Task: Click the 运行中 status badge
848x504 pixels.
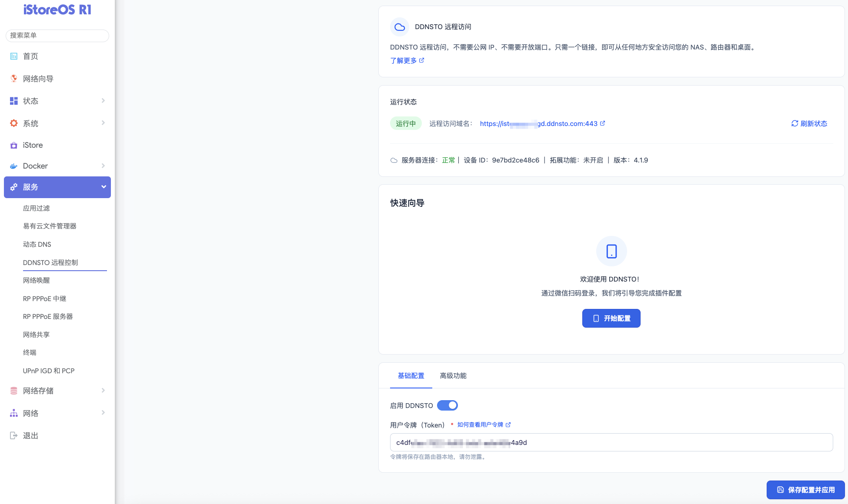Action: [x=406, y=123]
